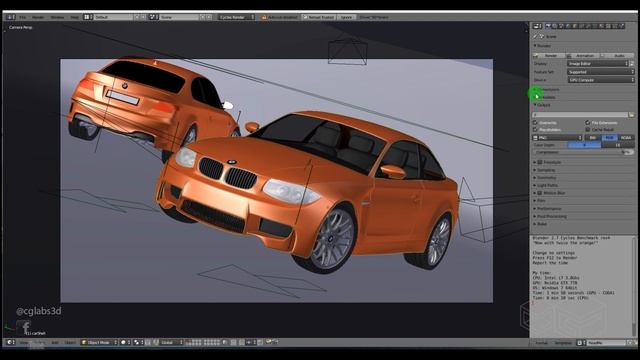
Task: Click the Audio button
Action: 618,56
